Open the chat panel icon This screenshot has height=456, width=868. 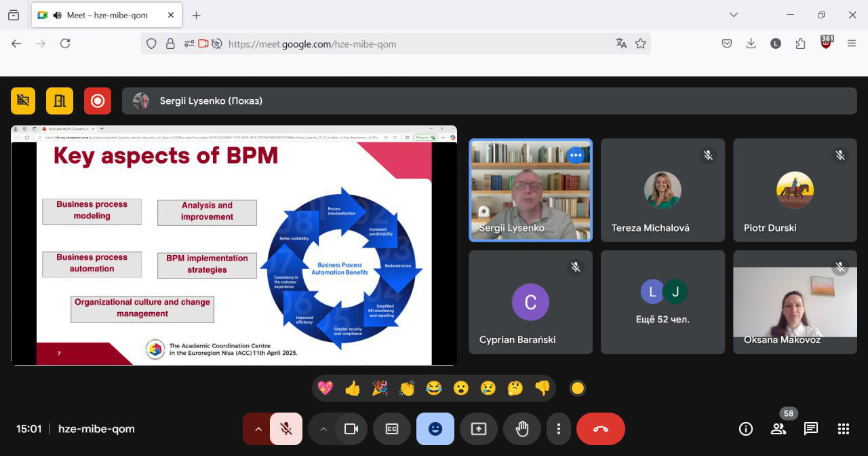(x=810, y=429)
